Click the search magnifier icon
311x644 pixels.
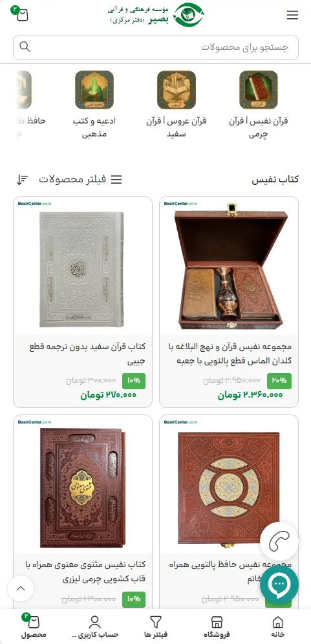[x=25, y=47]
